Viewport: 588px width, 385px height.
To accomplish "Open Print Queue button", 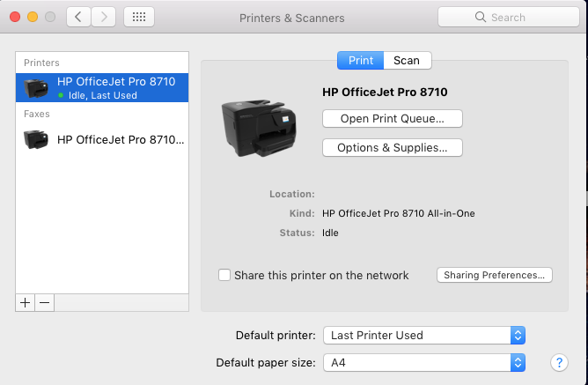I will tap(393, 119).
